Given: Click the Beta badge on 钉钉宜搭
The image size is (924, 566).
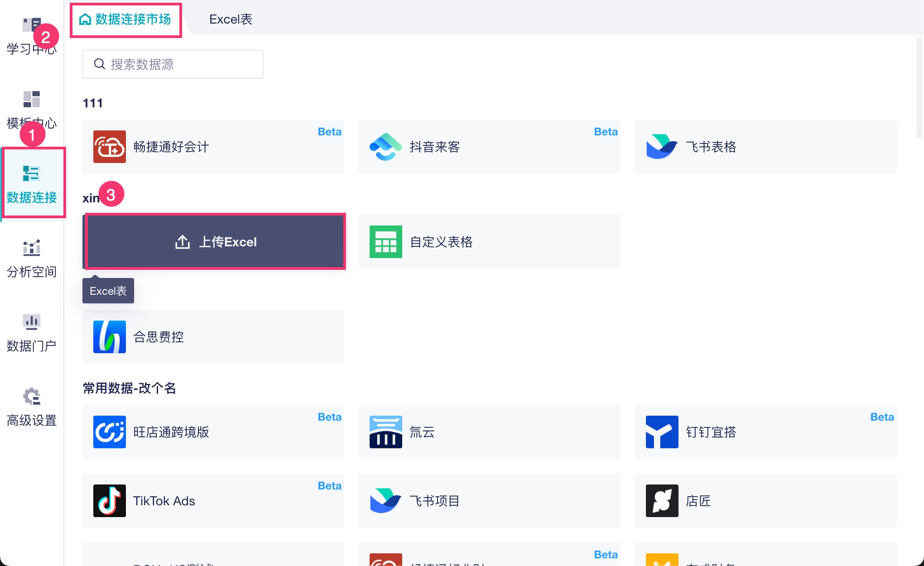Looking at the screenshot, I should 882,417.
